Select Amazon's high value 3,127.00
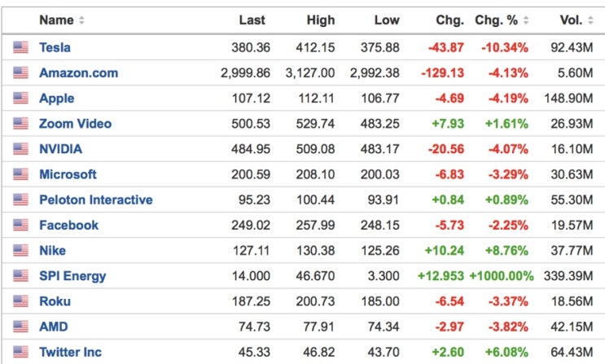The width and height of the screenshot is (605, 364). coord(310,73)
